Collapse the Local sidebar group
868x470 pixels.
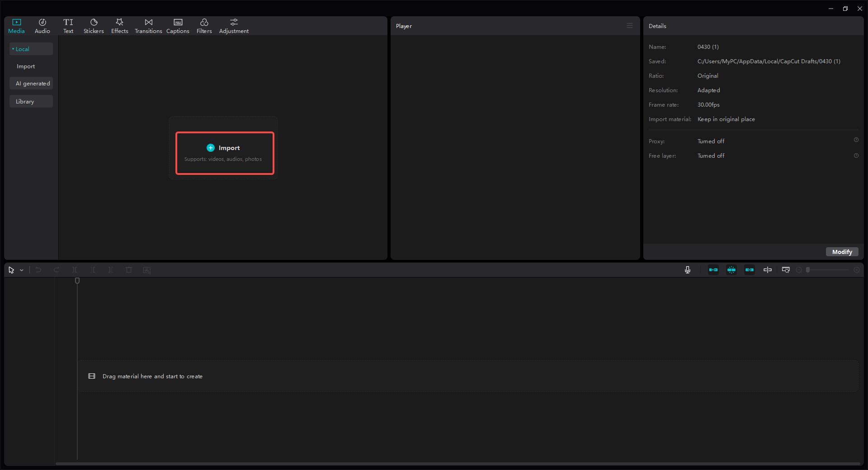coord(13,49)
